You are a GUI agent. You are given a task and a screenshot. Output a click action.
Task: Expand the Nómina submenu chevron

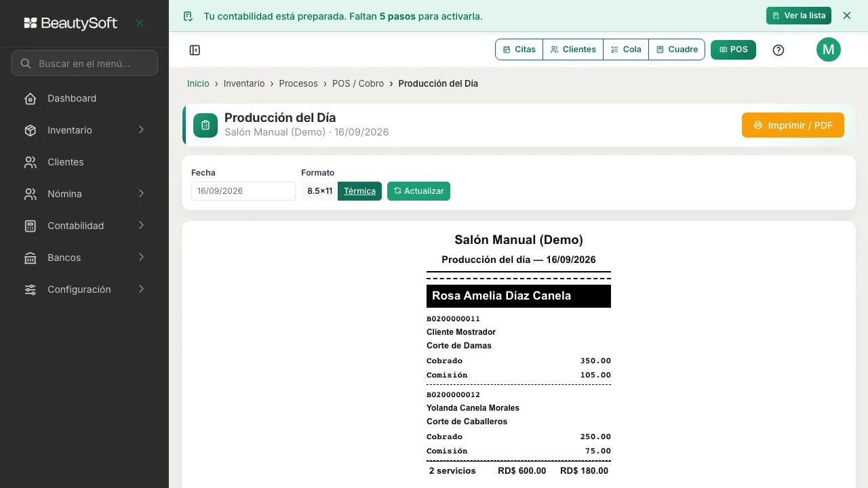point(141,194)
